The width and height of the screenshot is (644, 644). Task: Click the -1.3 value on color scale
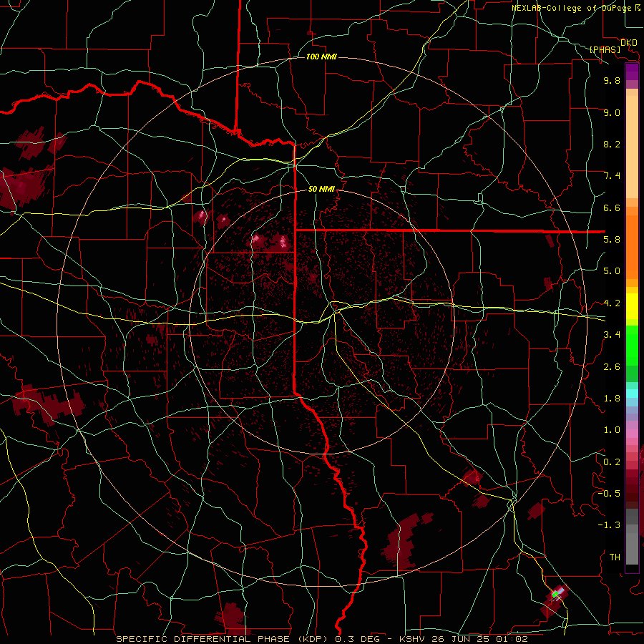click(609, 525)
